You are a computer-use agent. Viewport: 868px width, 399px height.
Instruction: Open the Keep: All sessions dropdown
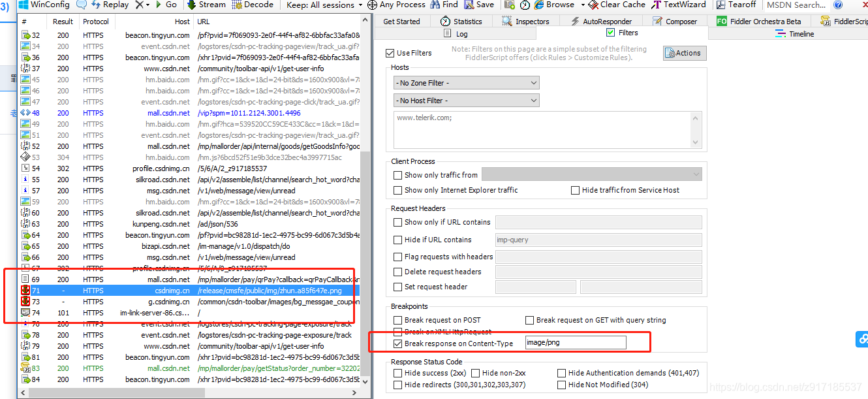tap(324, 5)
